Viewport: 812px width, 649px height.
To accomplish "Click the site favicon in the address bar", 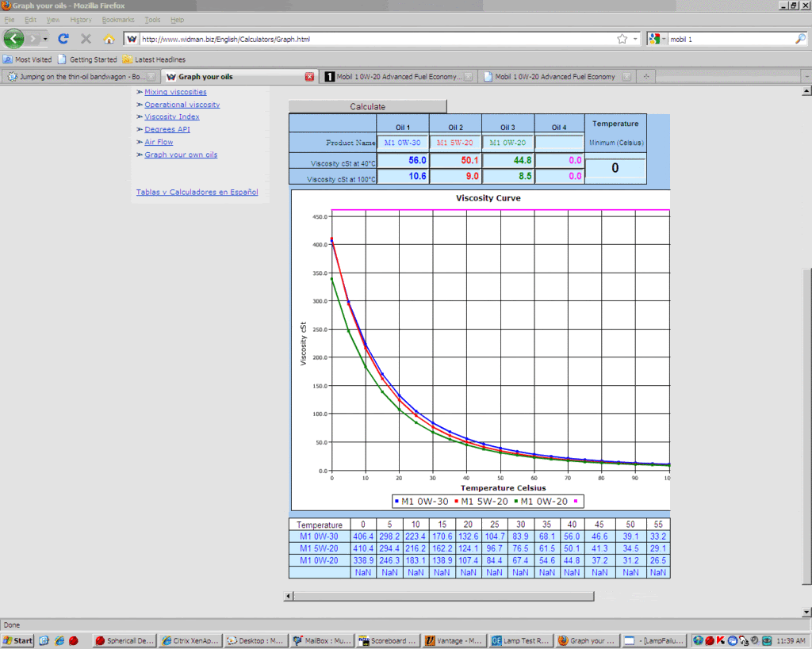I will pos(132,39).
